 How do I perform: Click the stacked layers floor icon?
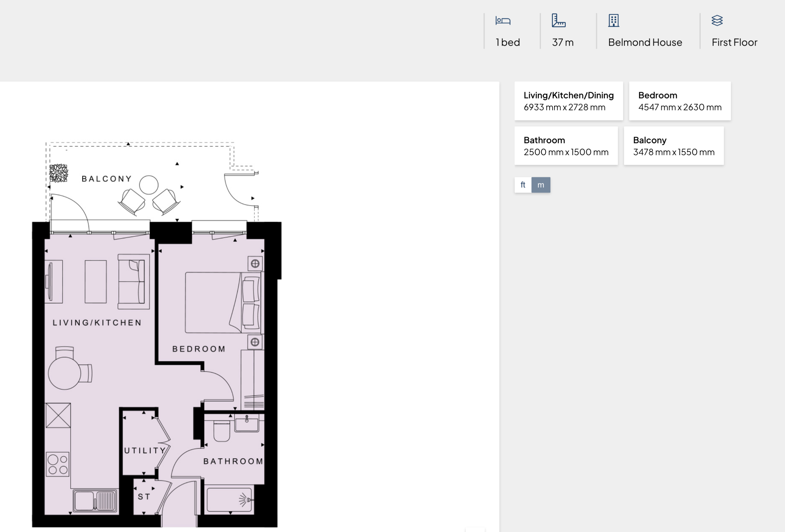tap(717, 21)
